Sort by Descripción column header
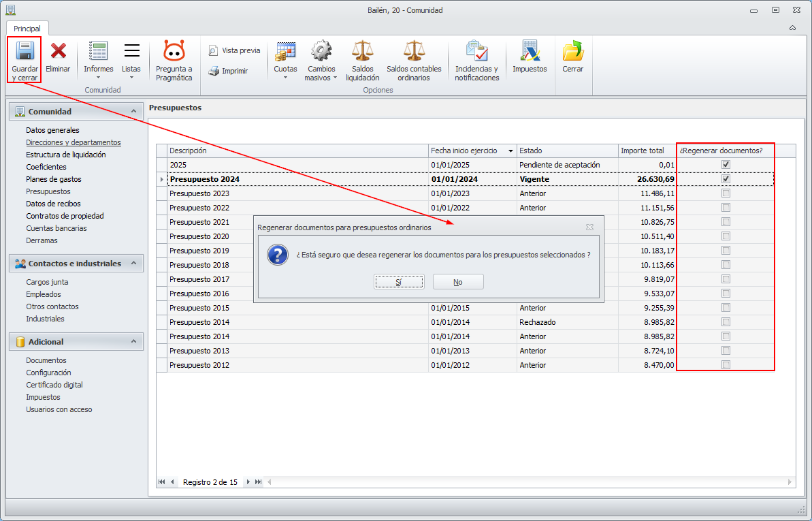The image size is (812, 521). pyautogui.click(x=297, y=151)
